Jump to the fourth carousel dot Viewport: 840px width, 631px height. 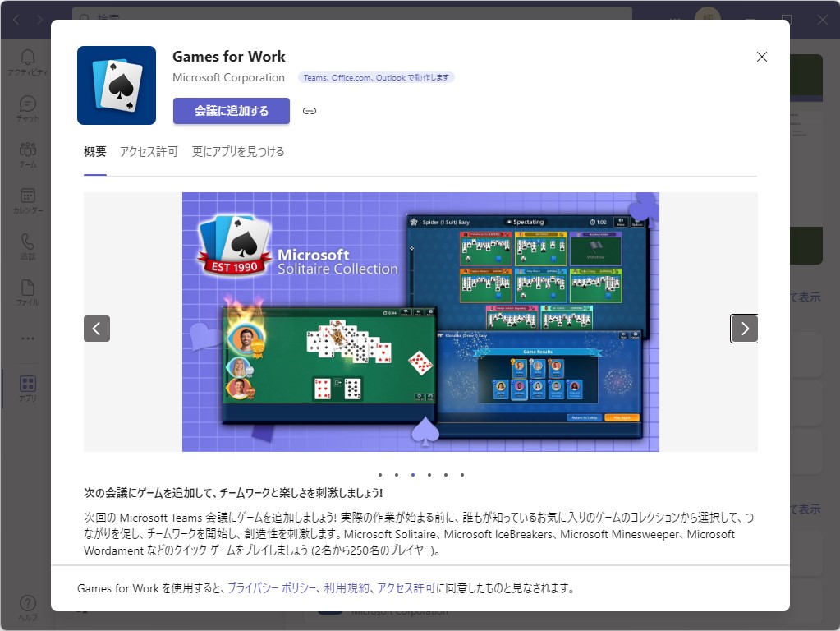tap(429, 475)
